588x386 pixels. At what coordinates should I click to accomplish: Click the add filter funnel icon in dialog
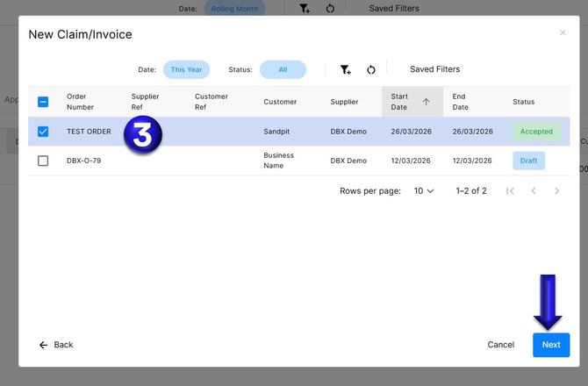coord(346,69)
